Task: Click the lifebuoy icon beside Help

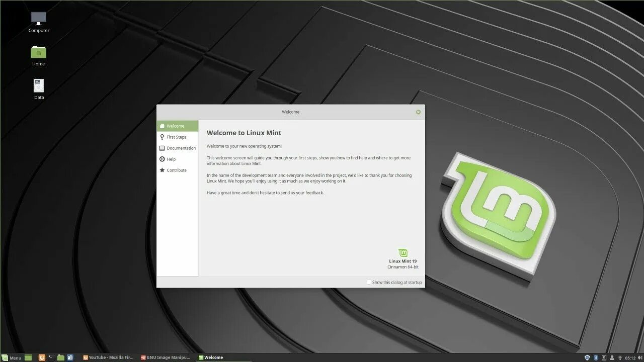Action: pyautogui.click(x=162, y=159)
